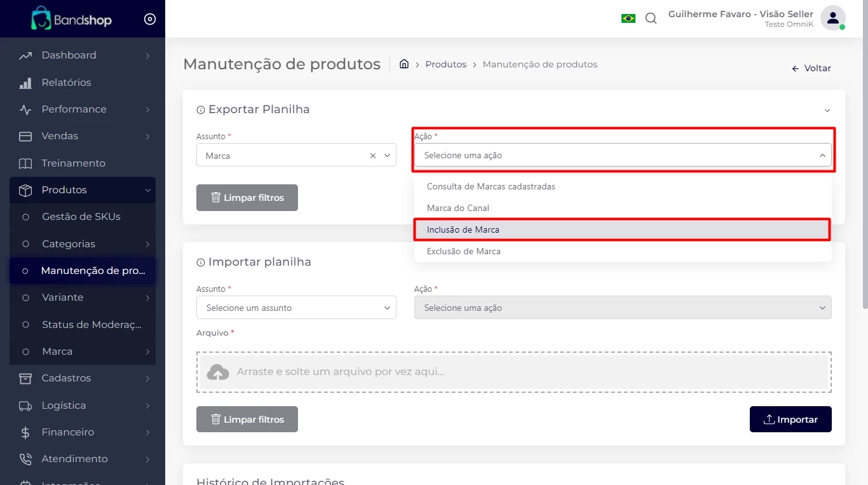Choose Exclusão de Marca from the list

coord(464,251)
